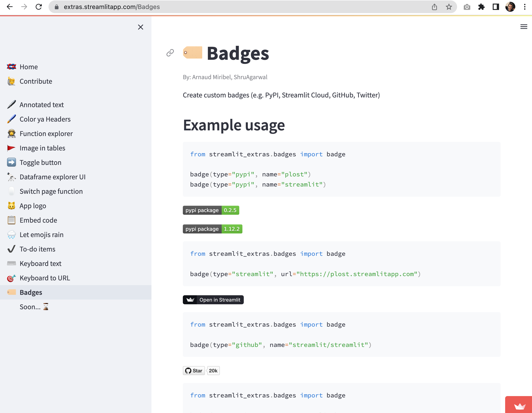
Task: Toggle the browser side panel icon
Action: (495, 7)
